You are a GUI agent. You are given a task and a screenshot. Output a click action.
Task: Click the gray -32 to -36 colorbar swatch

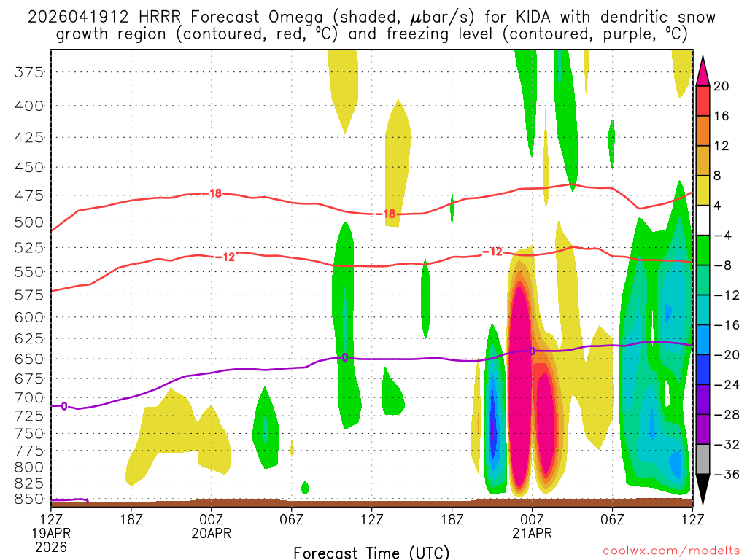[x=703, y=459]
